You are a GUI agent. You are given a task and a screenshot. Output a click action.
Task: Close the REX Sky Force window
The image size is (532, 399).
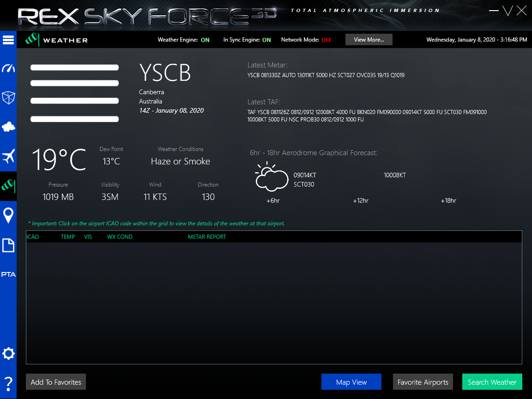click(x=521, y=11)
